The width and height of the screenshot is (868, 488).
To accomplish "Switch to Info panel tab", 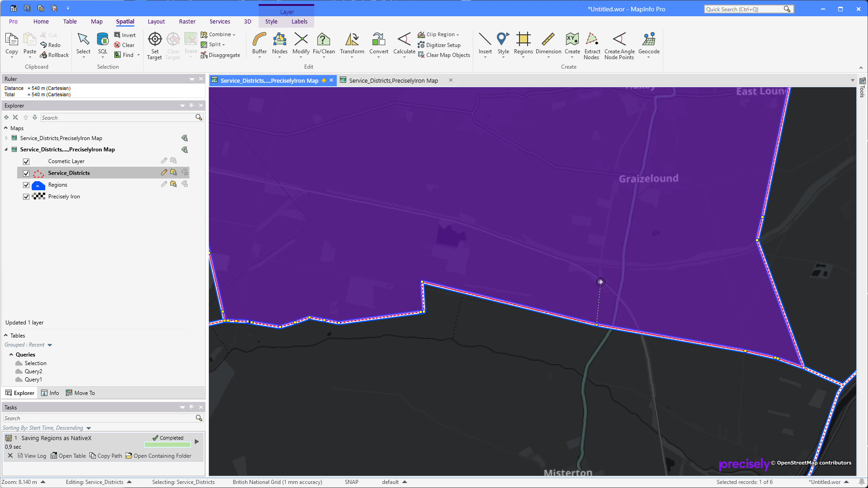I will [x=50, y=393].
